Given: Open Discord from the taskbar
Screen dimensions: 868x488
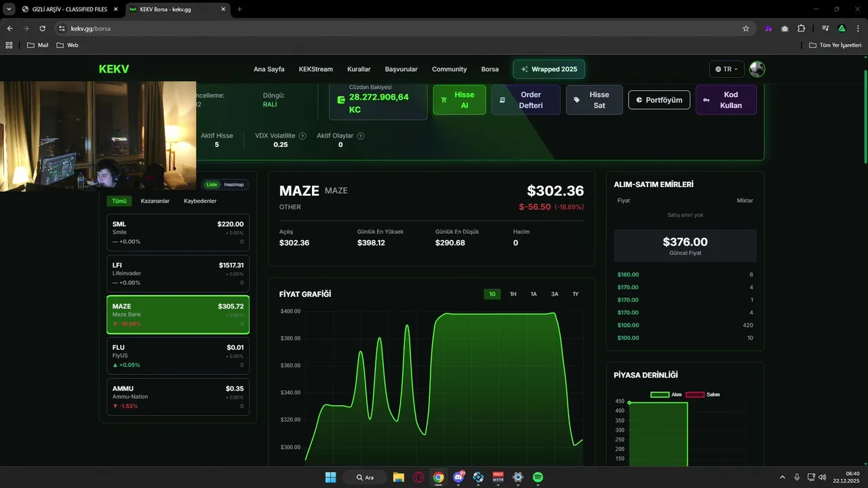Looking at the screenshot, I should click(x=458, y=477).
